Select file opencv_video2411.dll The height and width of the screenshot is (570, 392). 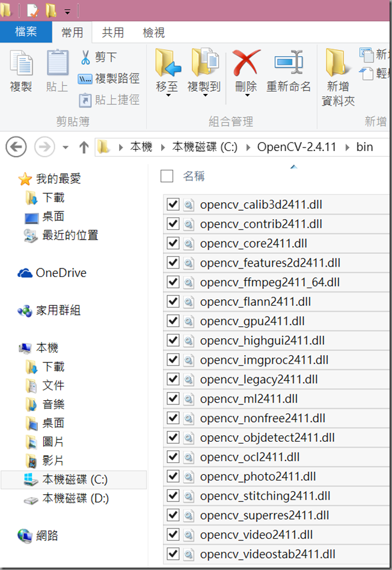click(277, 534)
